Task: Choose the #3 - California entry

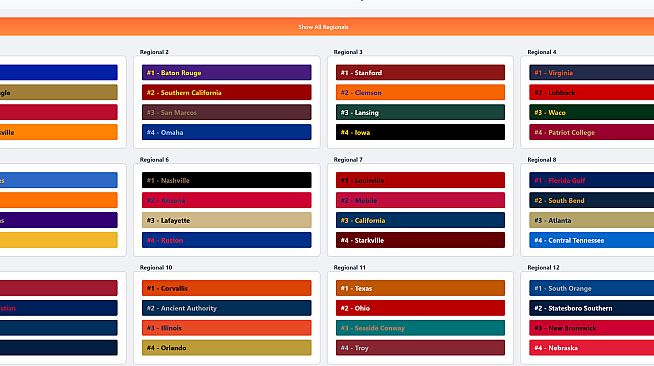Action: 420,220
